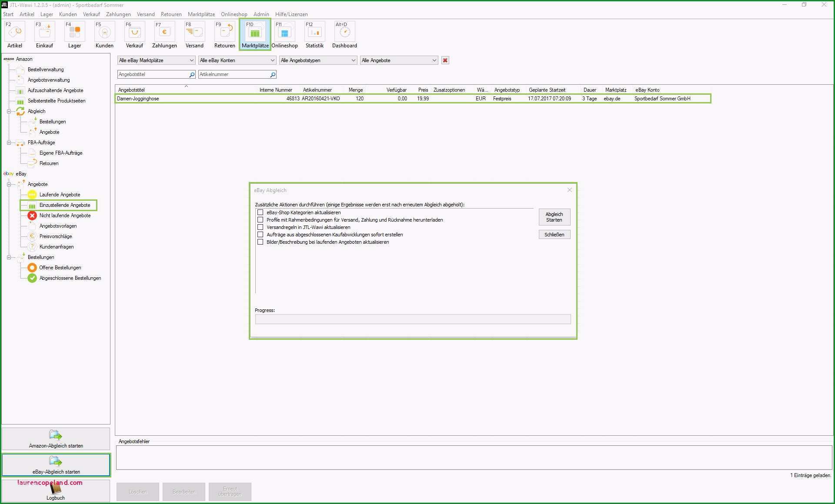The height and width of the screenshot is (504, 835).
Task: Open the Einkauf toolbar icon
Action: click(x=44, y=35)
